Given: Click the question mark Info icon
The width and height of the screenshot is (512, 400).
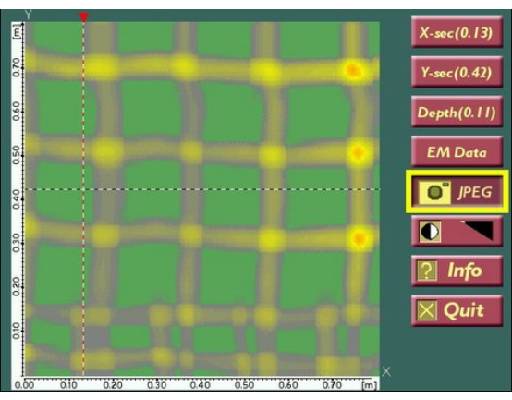Looking at the screenshot, I should pyautogui.click(x=427, y=271).
